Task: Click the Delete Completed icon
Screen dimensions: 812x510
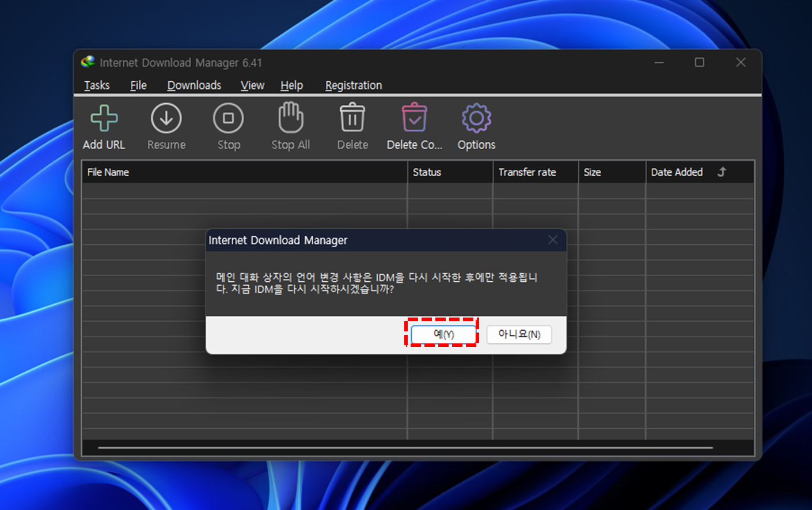Action: 414,118
